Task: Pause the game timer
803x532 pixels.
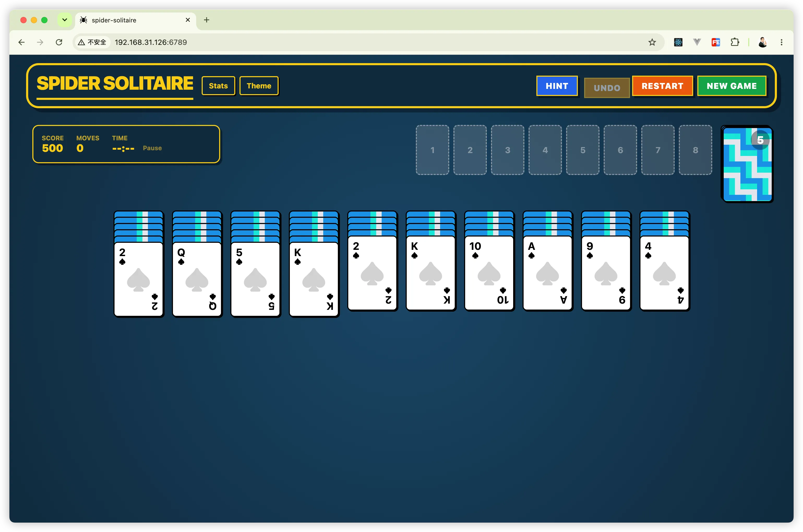Action: tap(152, 148)
